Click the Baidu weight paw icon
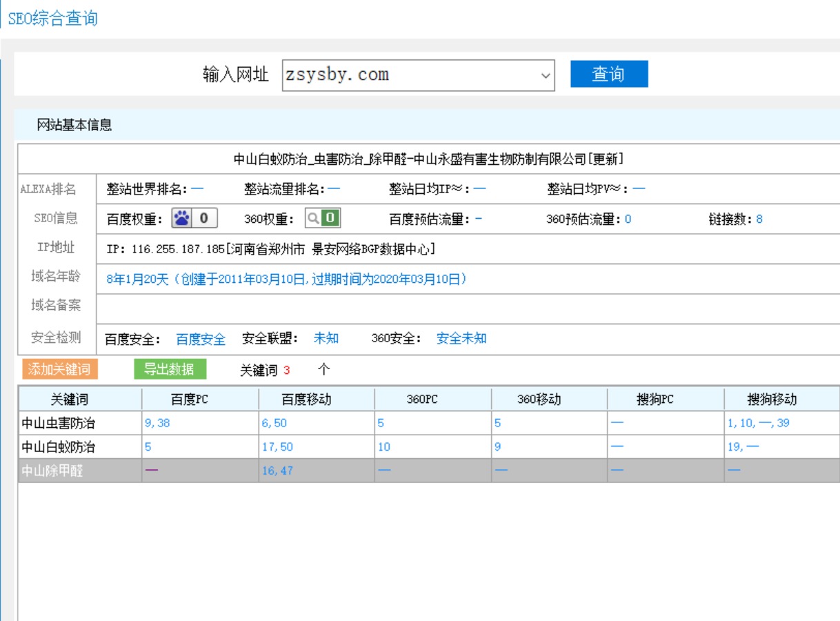Image resolution: width=840 pixels, height=621 pixels. pyautogui.click(x=181, y=219)
